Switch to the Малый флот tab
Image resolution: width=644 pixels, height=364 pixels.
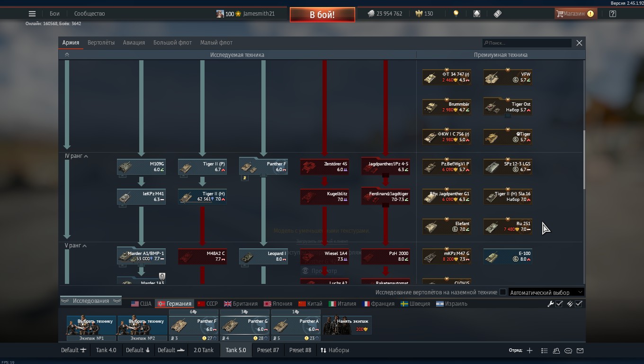tap(216, 43)
